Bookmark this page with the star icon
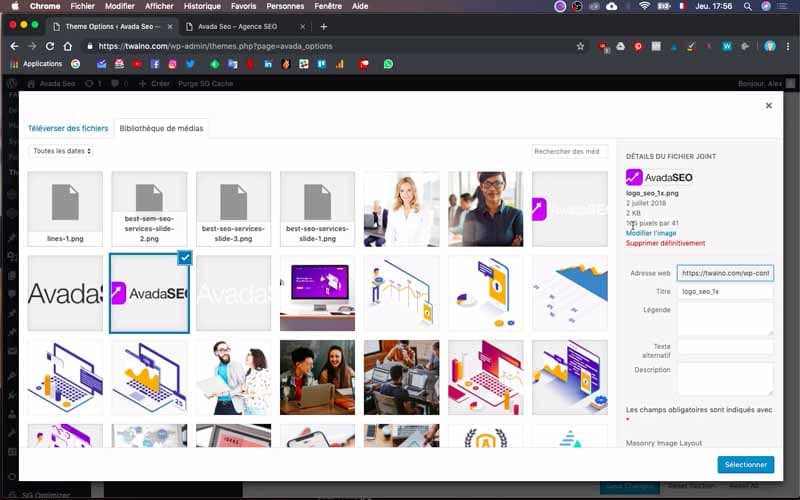 point(580,46)
